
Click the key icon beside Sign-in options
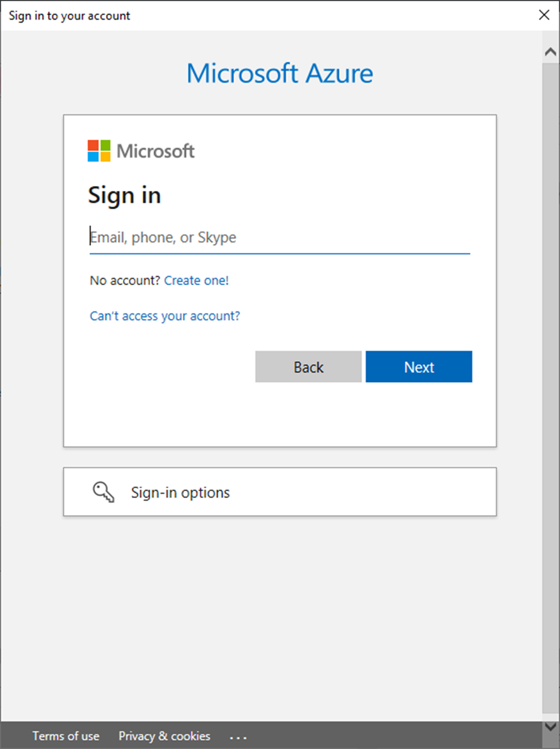(x=103, y=492)
